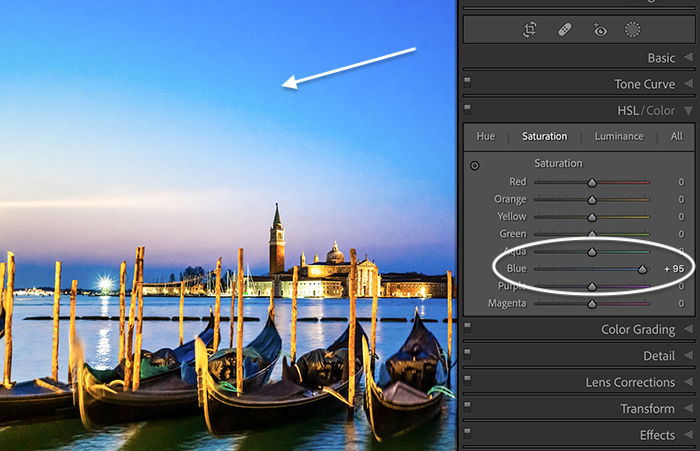The height and width of the screenshot is (451, 700).
Task: Select the Healing brush tool
Action: click(x=565, y=30)
